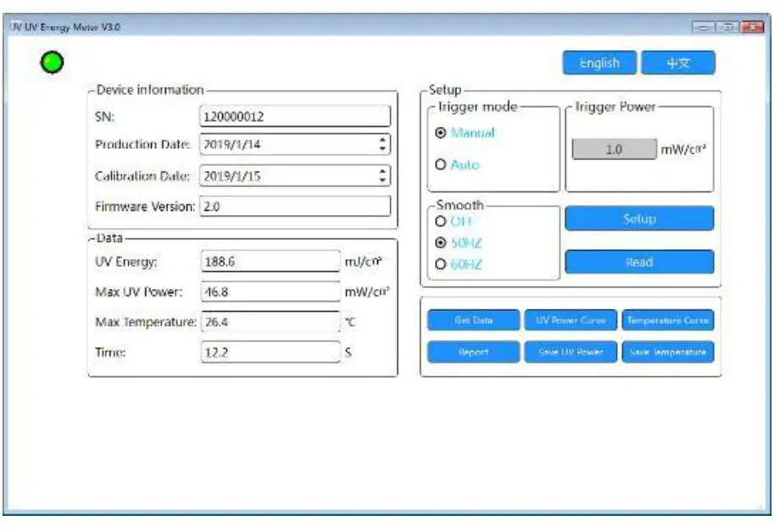Increase Calibration Date with up arrow
This screenshot has width=780, height=532.
(382, 171)
